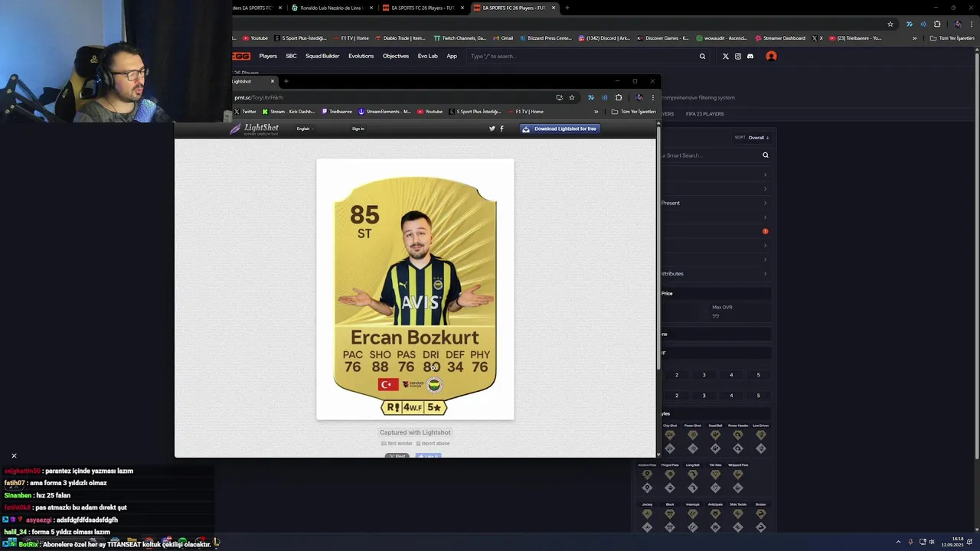This screenshot has width=980, height=551.
Task: Select the Power Shot playstyle icon
Action: point(693,435)
